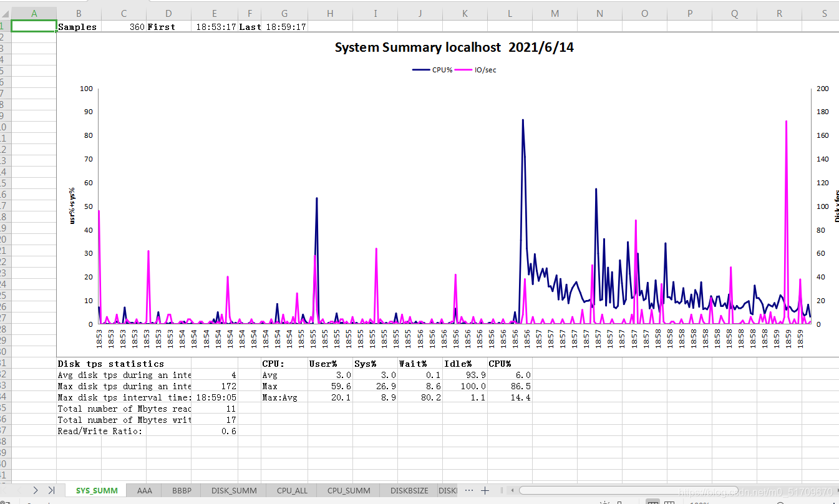Click the usr%+sys% axis title

(x=72, y=205)
